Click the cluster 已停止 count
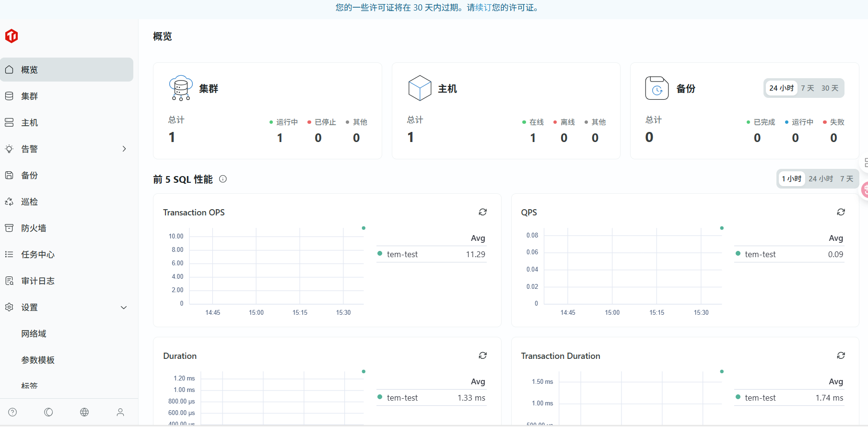Viewport: 868px width, 427px height. pyautogui.click(x=318, y=138)
